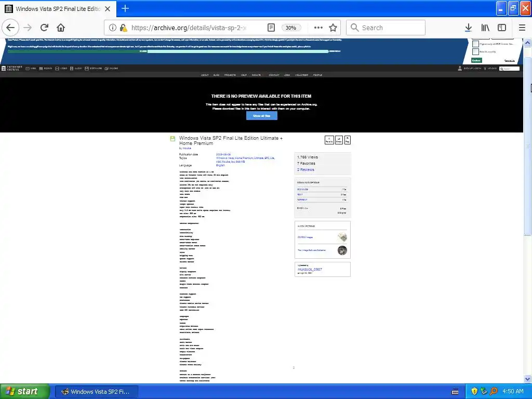Image resolution: width=532 pixels, height=399 pixels.
Task: Click the blue Show all files button
Action: pyautogui.click(x=262, y=116)
